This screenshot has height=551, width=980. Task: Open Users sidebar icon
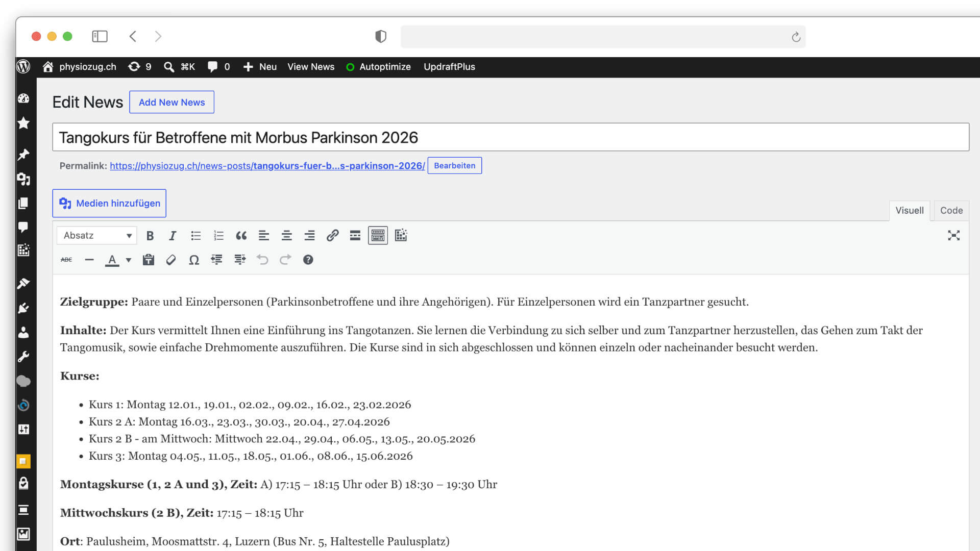tap(23, 333)
